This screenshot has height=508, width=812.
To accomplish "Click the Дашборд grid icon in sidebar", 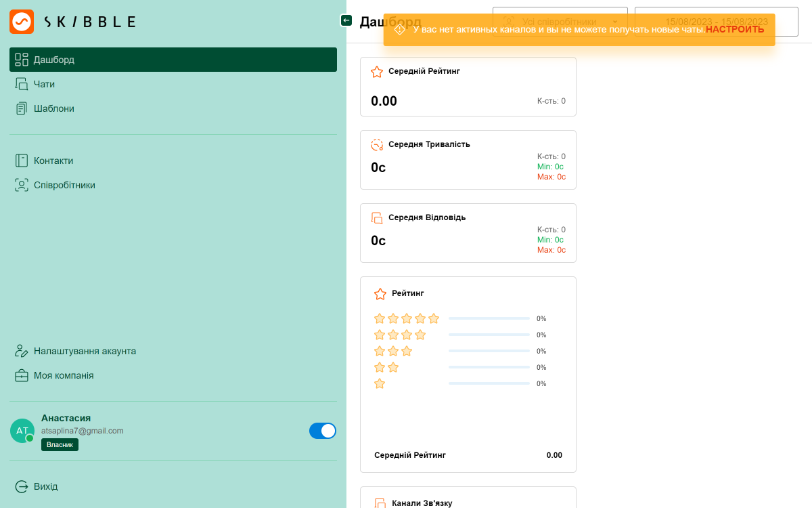I will [22, 60].
